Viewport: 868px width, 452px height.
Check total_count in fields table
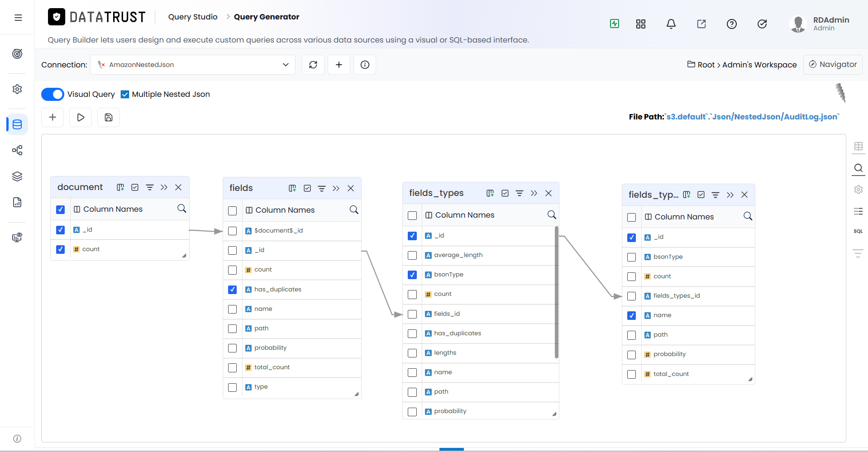pyautogui.click(x=232, y=368)
